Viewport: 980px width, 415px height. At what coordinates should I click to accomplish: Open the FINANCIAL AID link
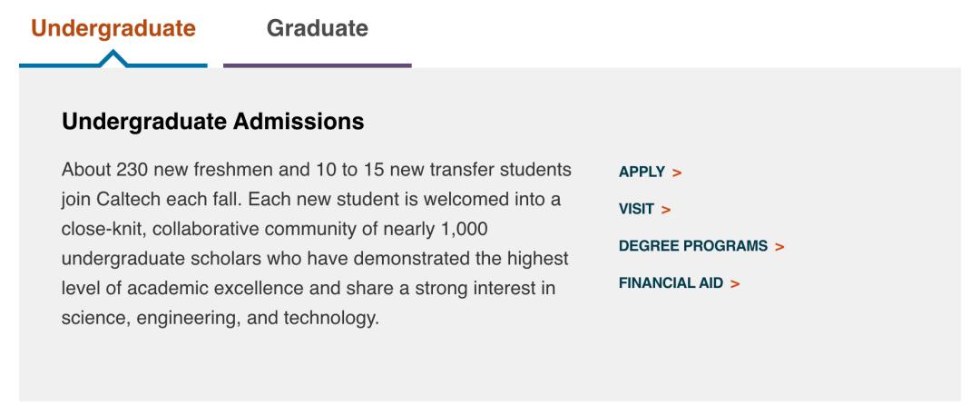click(x=671, y=283)
